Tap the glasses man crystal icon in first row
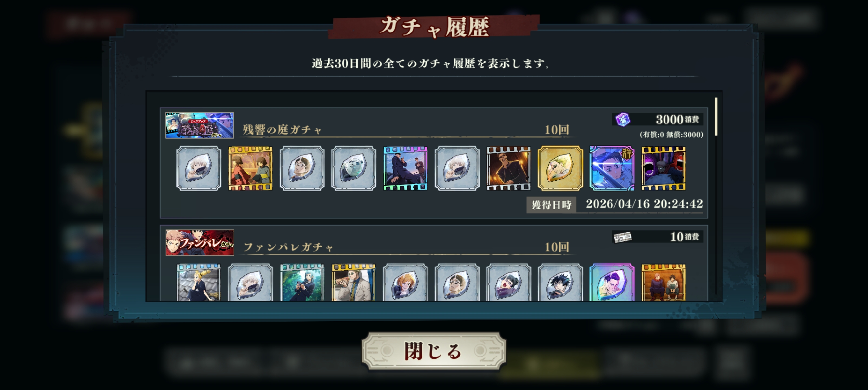 [x=302, y=168]
